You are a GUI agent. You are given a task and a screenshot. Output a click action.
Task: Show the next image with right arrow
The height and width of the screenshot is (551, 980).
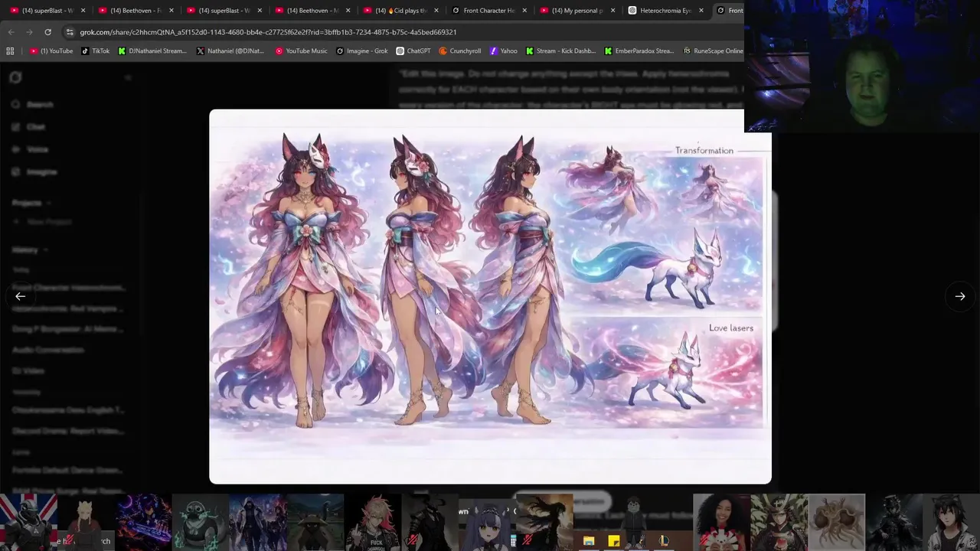959,296
